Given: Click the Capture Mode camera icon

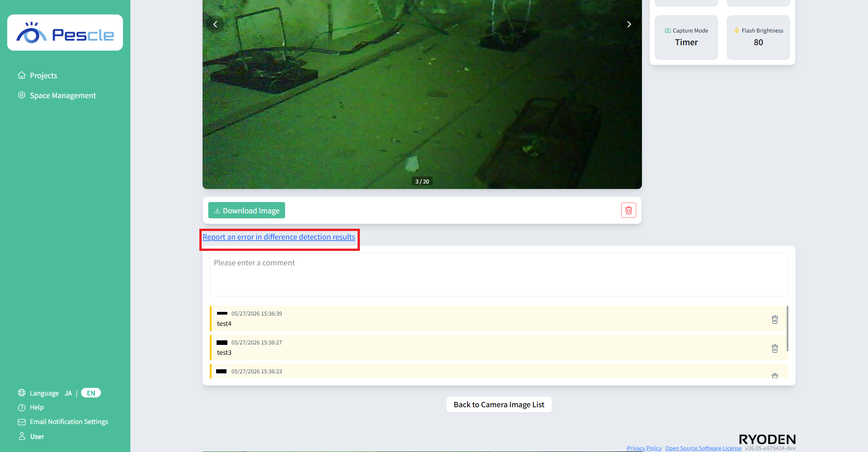Looking at the screenshot, I should point(668,31).
